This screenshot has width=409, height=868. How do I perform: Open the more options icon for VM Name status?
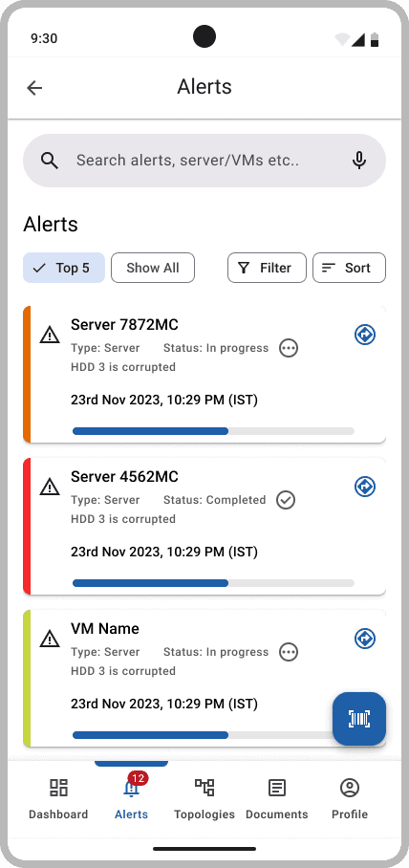289,652
